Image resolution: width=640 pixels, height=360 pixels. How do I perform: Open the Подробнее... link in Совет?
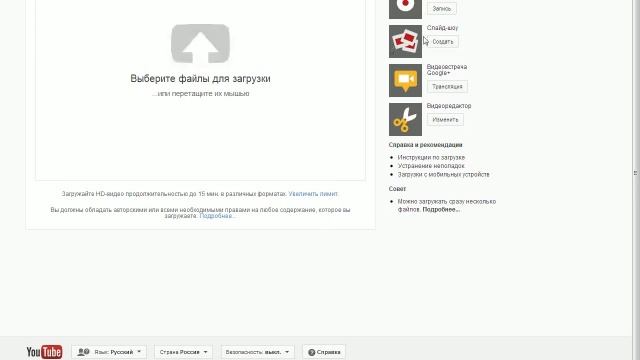tap(441, 209)
